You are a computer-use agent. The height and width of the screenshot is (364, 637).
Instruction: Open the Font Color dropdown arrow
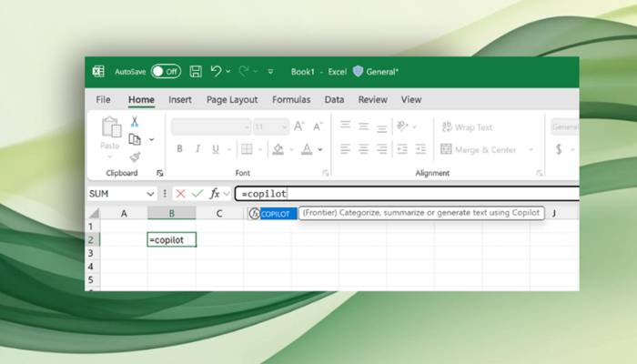tap(320, 149)
